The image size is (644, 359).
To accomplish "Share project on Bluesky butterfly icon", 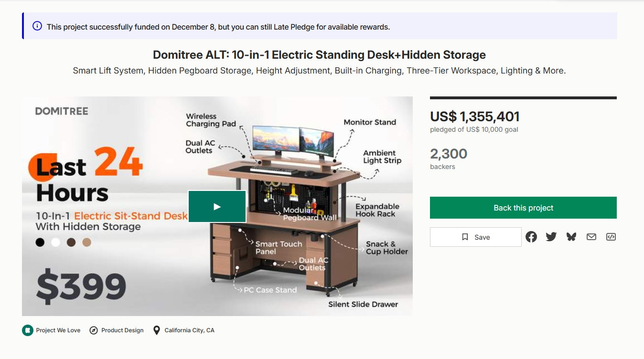I will pyautogui.click(x=571, y=237).
